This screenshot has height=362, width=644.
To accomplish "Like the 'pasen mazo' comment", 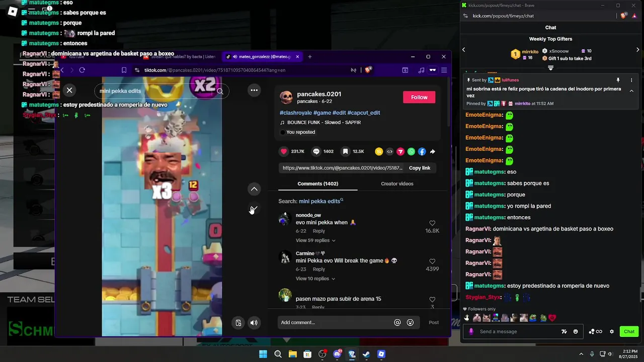I will click(x=432, y=300).
